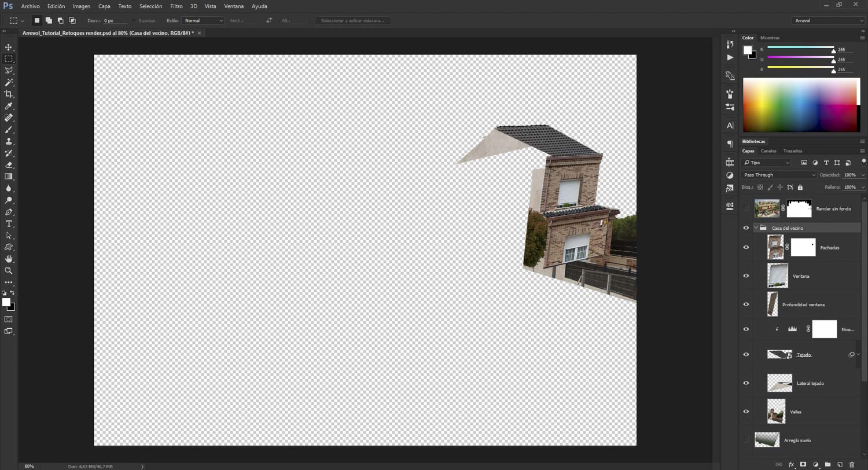Open the Ventana menu

(234, 6)
